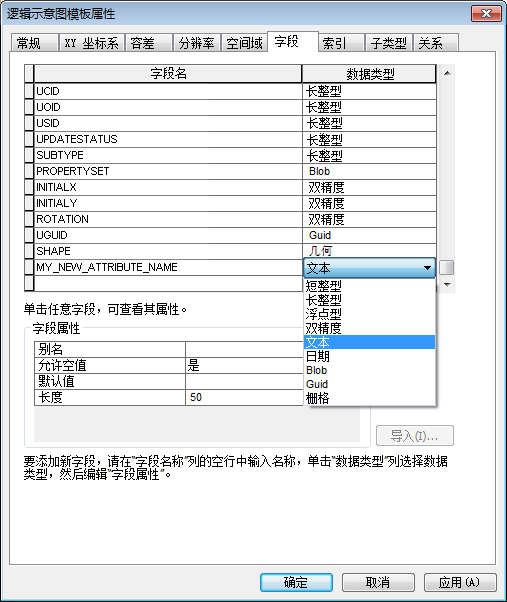Click the SHAPE field name
The height and width of the screenshot is (602, 507).
(168, 251)
